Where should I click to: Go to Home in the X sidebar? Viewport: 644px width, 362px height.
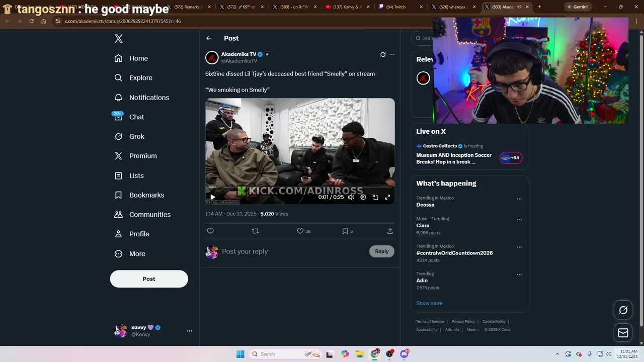[131, 58]
